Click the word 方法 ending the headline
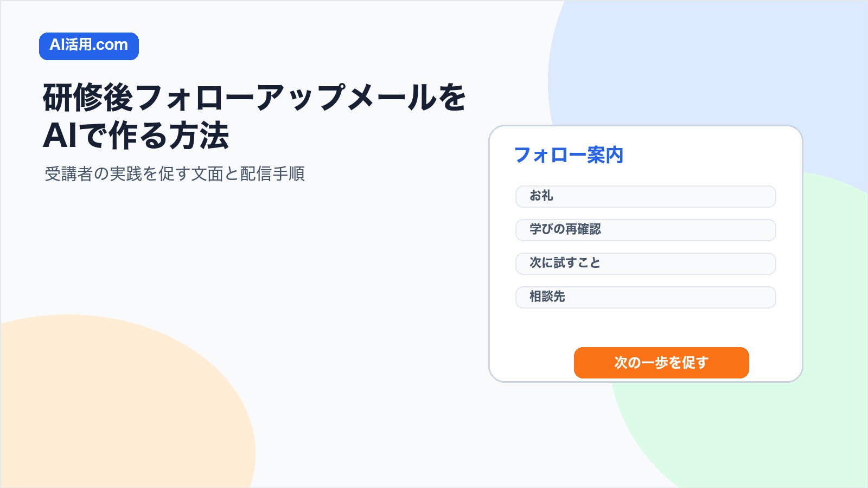This screenshot has height=488, width=868. [x=199, y=135]
